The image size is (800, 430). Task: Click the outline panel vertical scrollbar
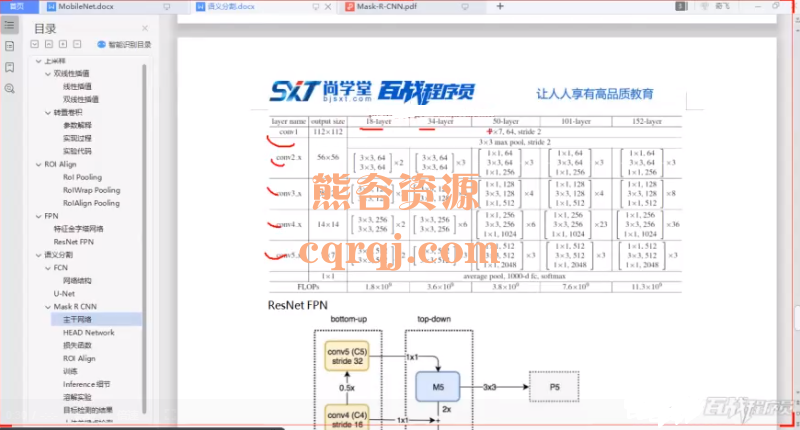[x=144, y=237]
